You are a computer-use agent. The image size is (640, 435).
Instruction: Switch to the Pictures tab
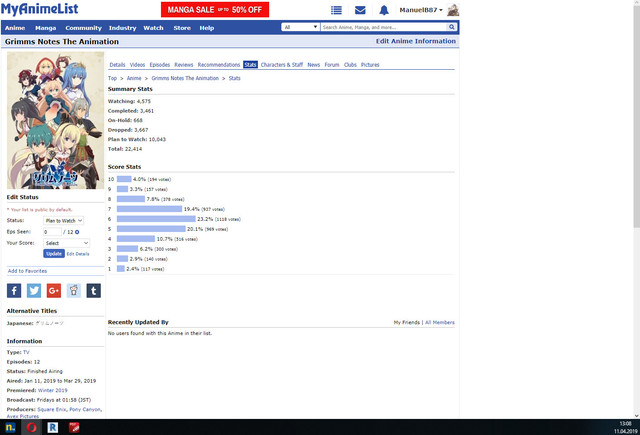pos(370,64)
